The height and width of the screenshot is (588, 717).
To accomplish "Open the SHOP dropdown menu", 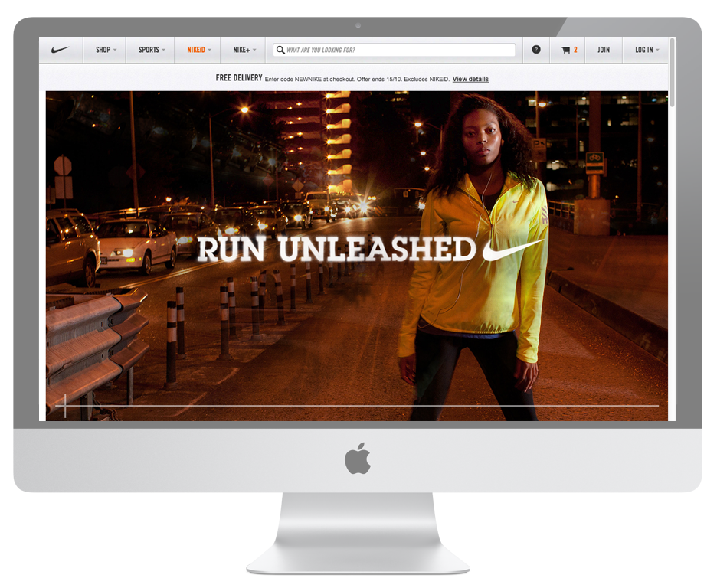I will (106, 50).
